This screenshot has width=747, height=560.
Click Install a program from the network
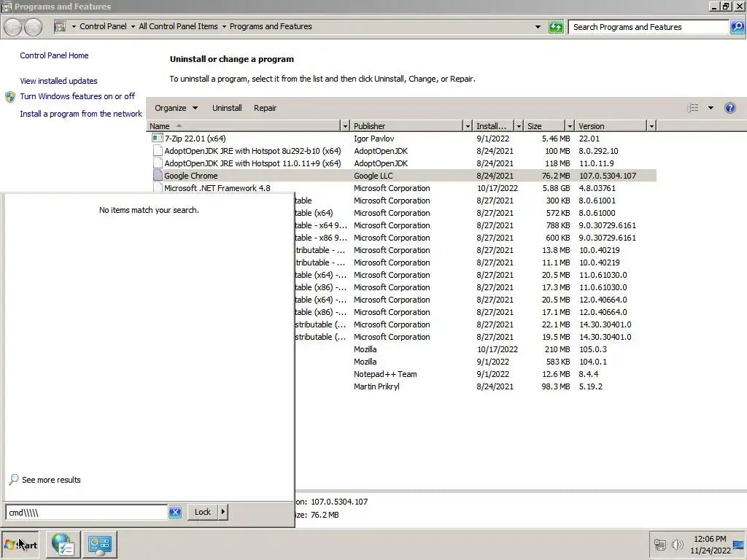pyautogui.click(x=81, y=114)
